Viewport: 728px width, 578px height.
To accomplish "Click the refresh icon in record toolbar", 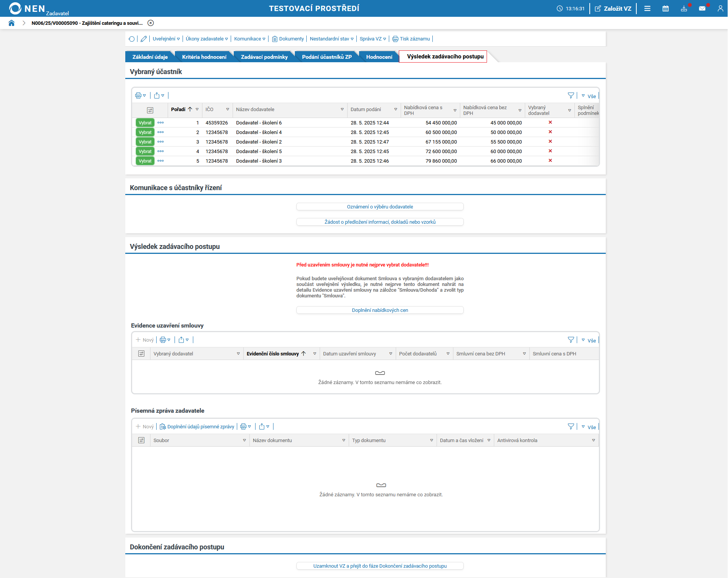I will click(132, 39).
